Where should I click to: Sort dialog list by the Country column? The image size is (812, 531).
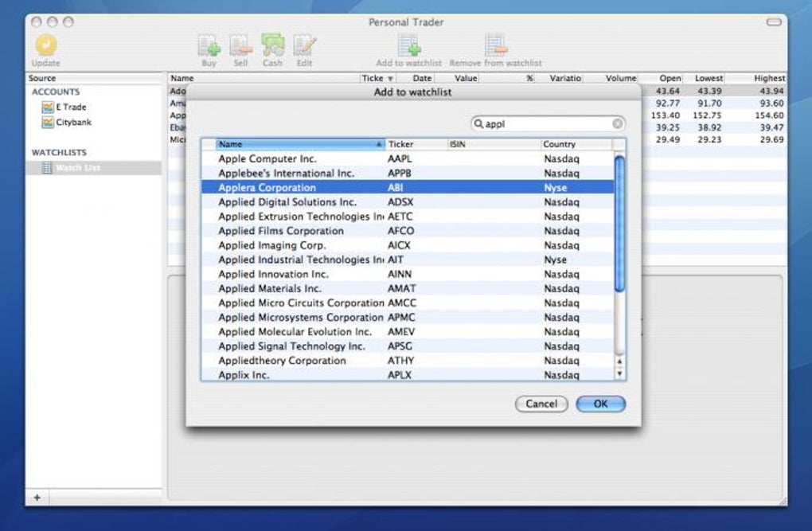[x=576, y=144]
